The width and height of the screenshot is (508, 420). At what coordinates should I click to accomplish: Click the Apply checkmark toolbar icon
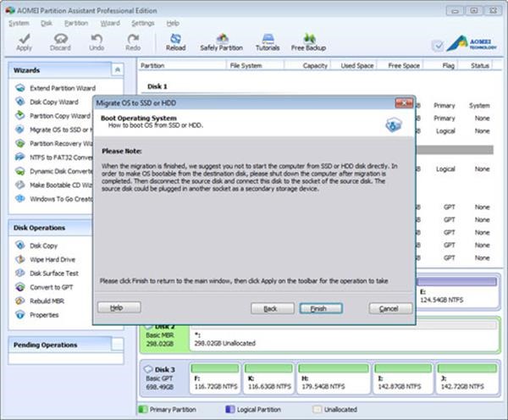[x=24, y=39]
